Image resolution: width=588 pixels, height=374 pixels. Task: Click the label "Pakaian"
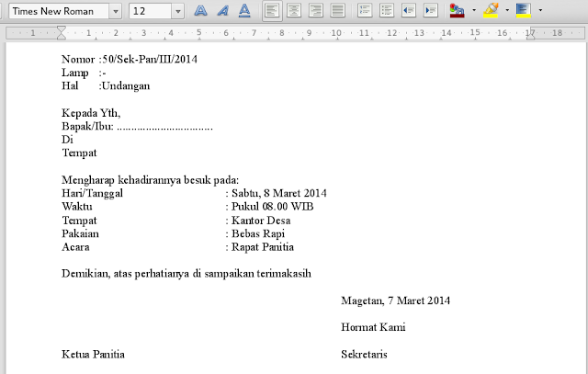[x=80, y=233]
